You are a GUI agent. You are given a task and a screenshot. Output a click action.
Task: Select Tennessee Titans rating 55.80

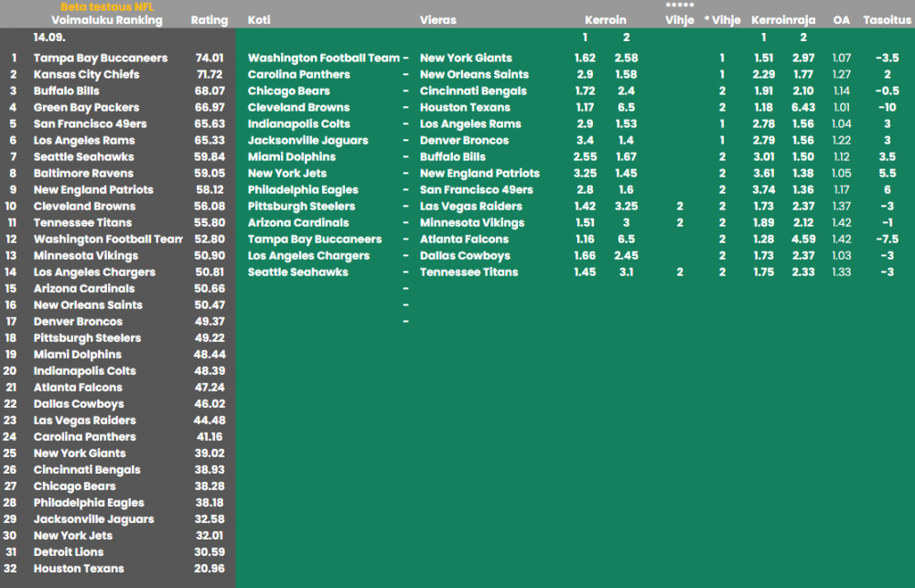[x=210, y=223]
